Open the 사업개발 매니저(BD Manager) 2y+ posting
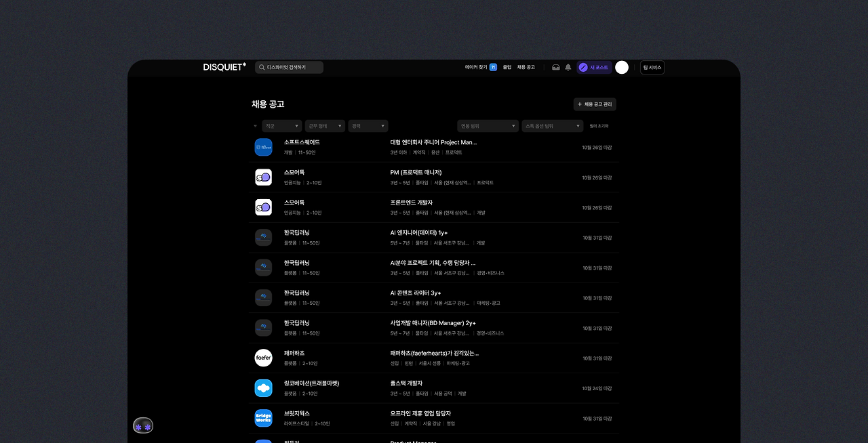 [433, 323]
